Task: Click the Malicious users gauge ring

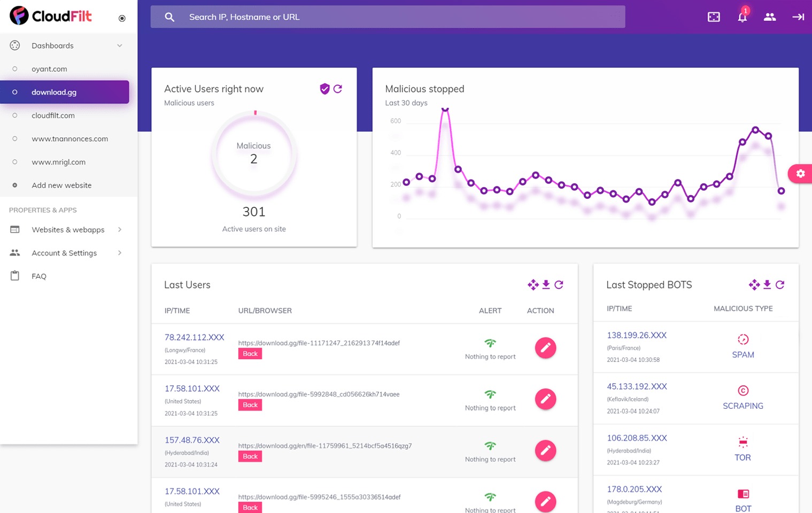Action: pyautogui.click(x=254, y=155)
